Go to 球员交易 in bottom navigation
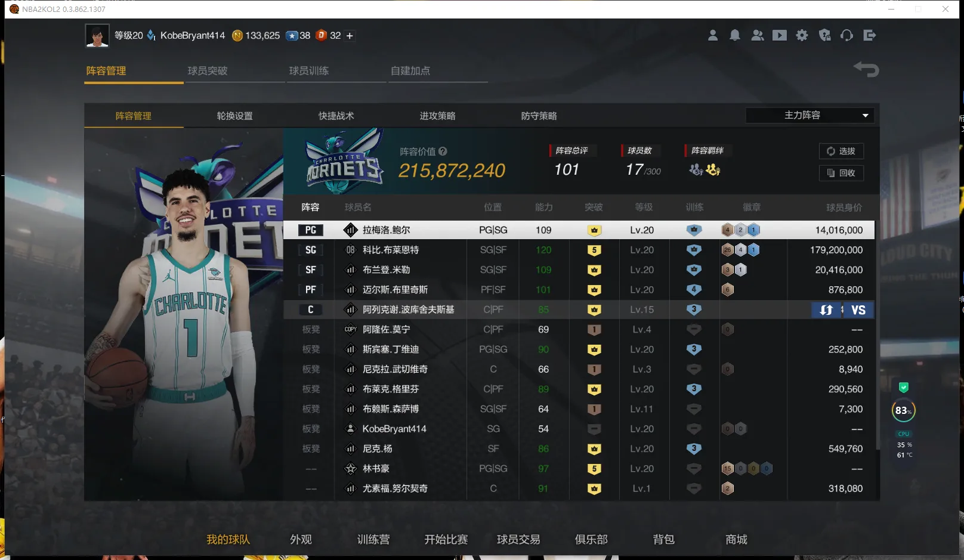964x560 pixels. pos(518,539)
